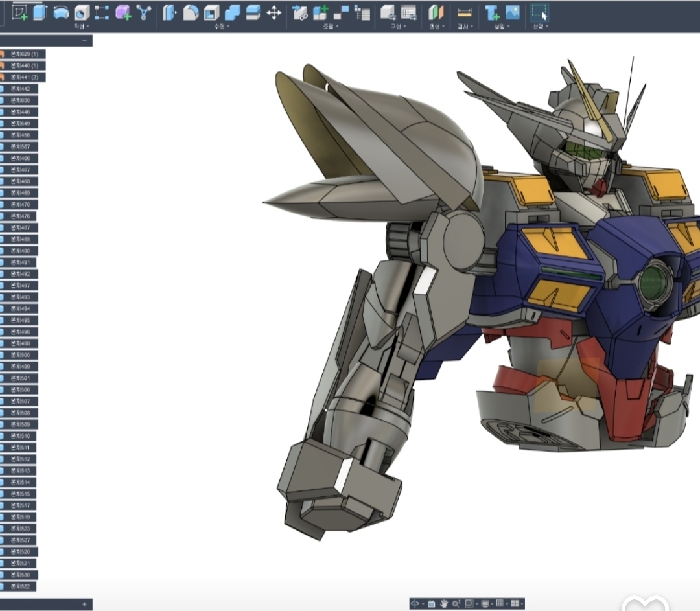Activate the Hole tool
This screenshot has width=700, height=611.
coord(82,12)
